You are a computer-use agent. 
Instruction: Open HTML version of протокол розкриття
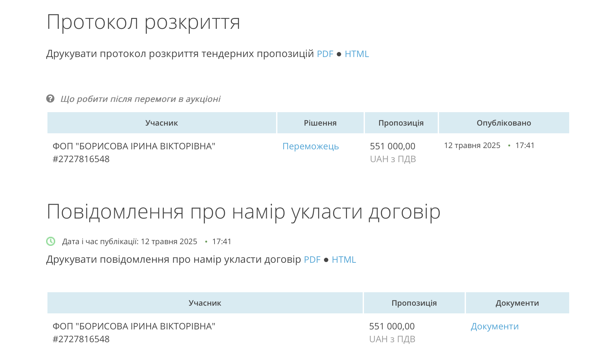tap(357, 54)
